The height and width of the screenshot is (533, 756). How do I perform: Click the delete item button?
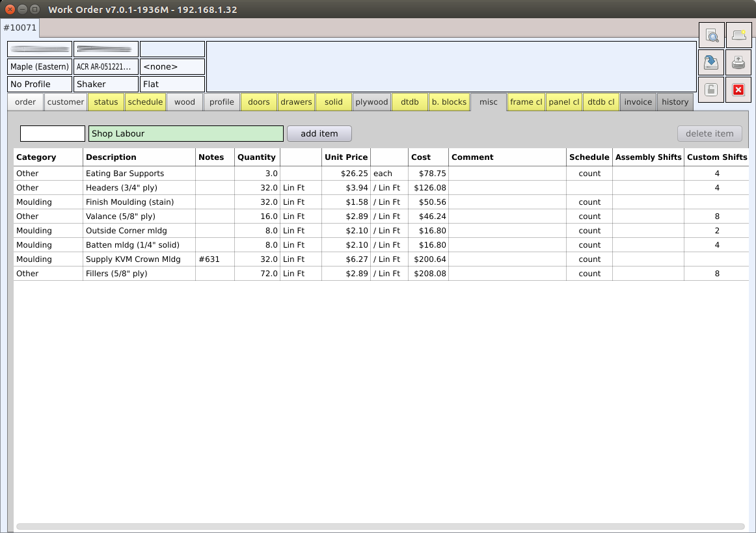(x=709, y=133)
